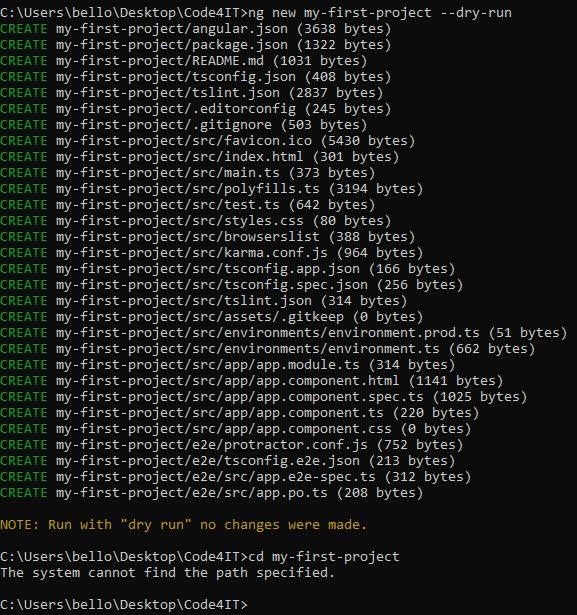Select the app.module.ts line

(x=228, y=365)
